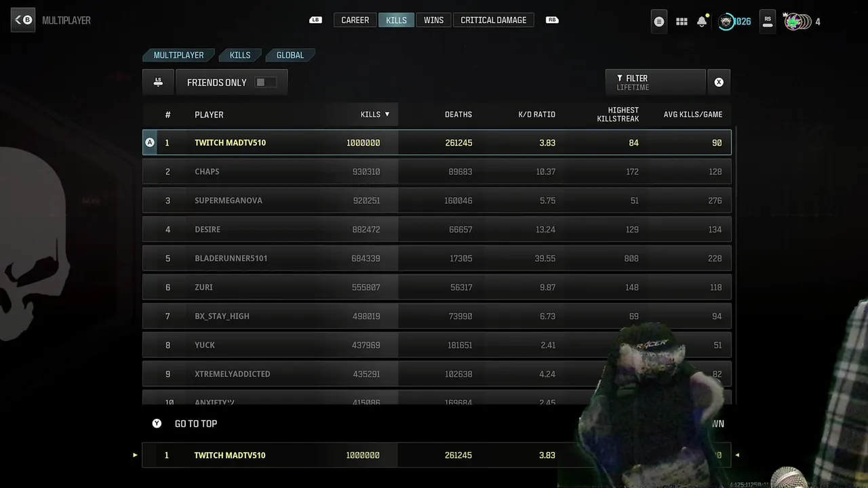Click the Player column header
This screenshot has width=868, height=488.
click(209, 115)
